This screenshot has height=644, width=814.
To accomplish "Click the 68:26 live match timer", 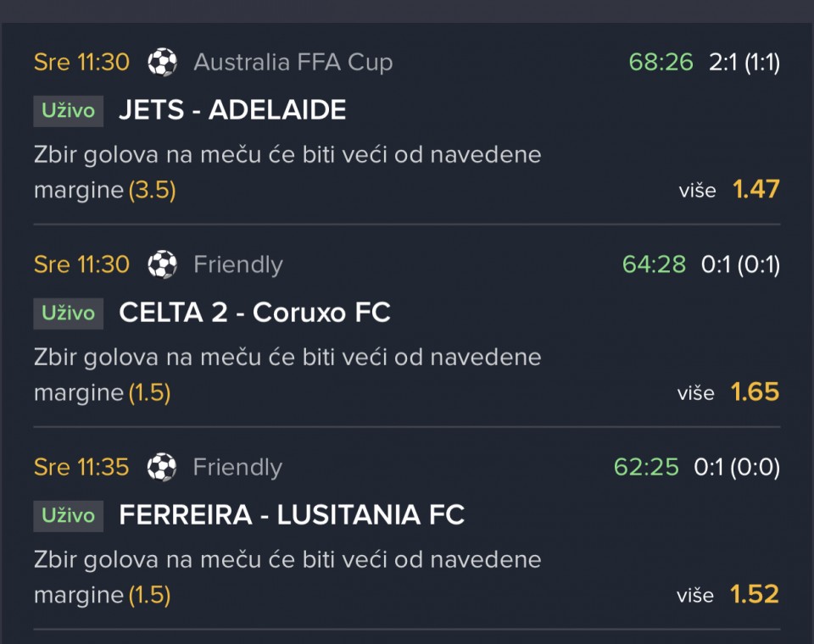I will tap(661, 62).
